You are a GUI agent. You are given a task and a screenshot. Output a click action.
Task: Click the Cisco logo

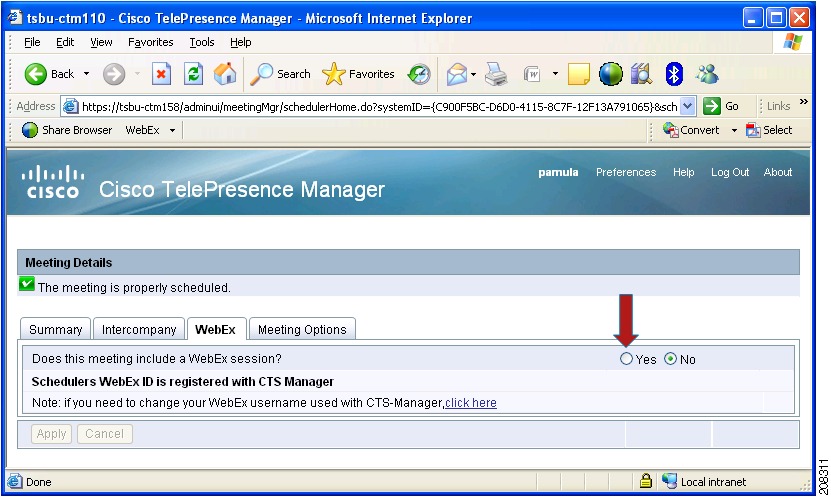[x=53, y=182]
